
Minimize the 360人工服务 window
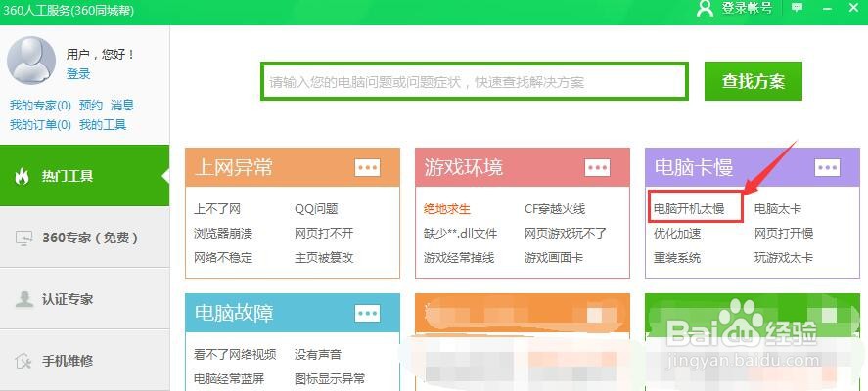pyautogui.click(x=828, y=8)
